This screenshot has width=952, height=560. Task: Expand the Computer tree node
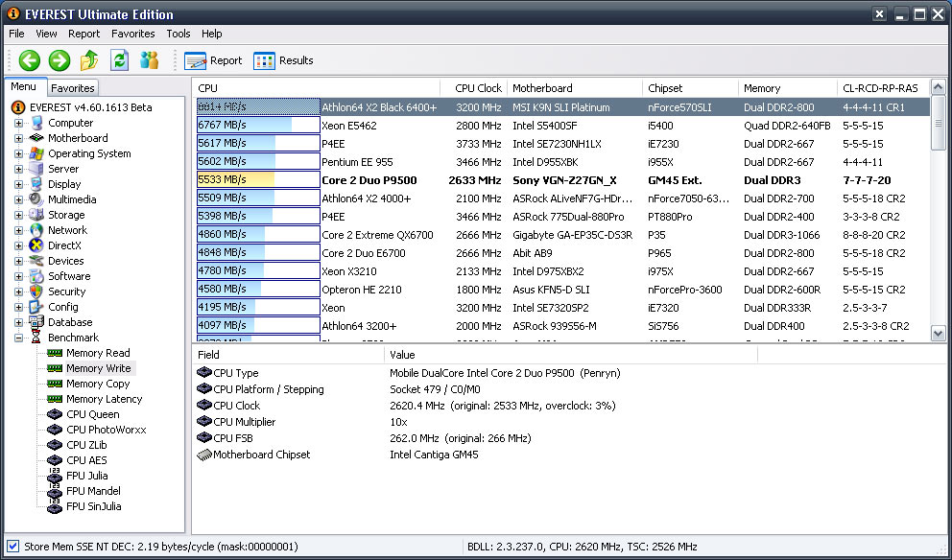pos(19,123)
